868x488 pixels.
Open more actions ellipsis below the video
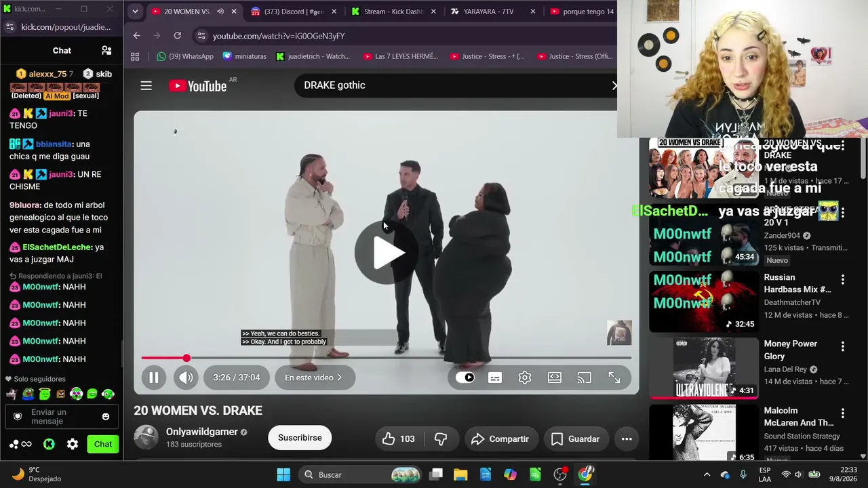point(627,439)
